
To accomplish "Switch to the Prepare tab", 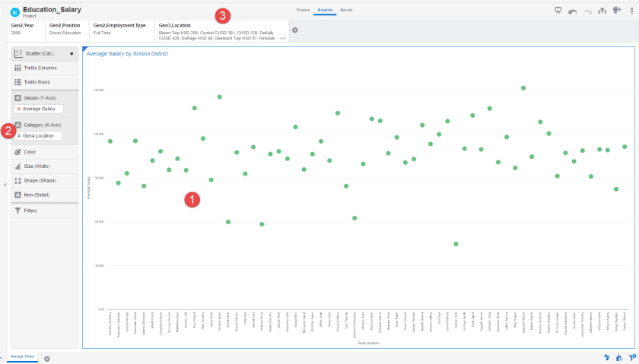I will (303, 10).
